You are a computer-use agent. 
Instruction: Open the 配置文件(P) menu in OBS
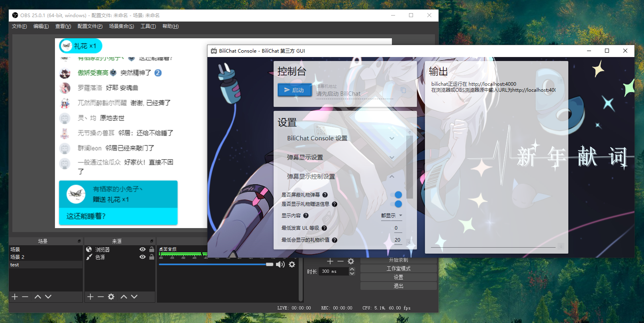click(90, 26)
